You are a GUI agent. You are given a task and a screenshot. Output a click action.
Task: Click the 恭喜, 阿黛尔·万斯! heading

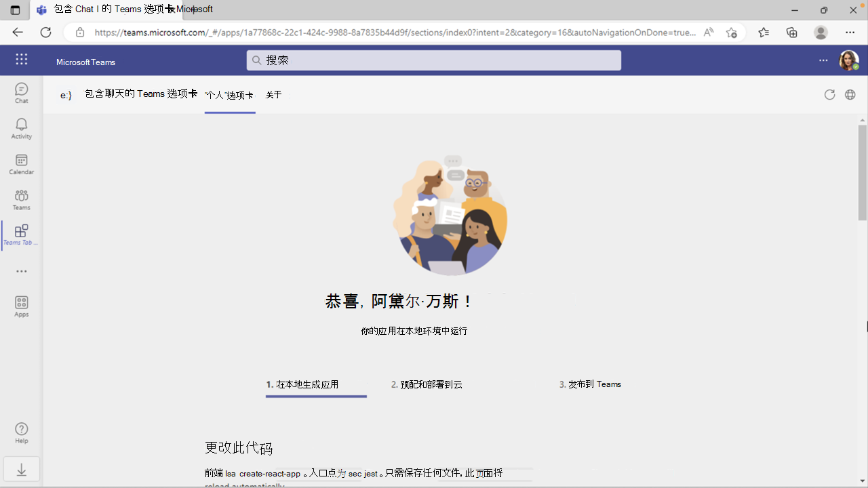[x=399, y=301]
